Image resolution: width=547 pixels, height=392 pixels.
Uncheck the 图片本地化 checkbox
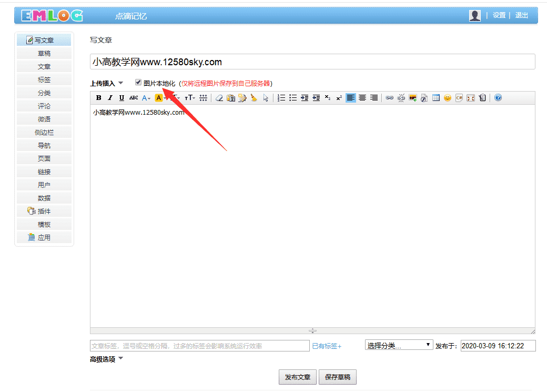tap(138, 83)
